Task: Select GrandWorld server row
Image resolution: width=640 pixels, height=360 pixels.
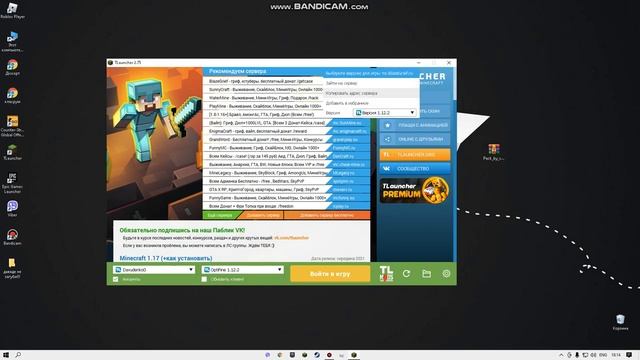Action: pos(287,140)
